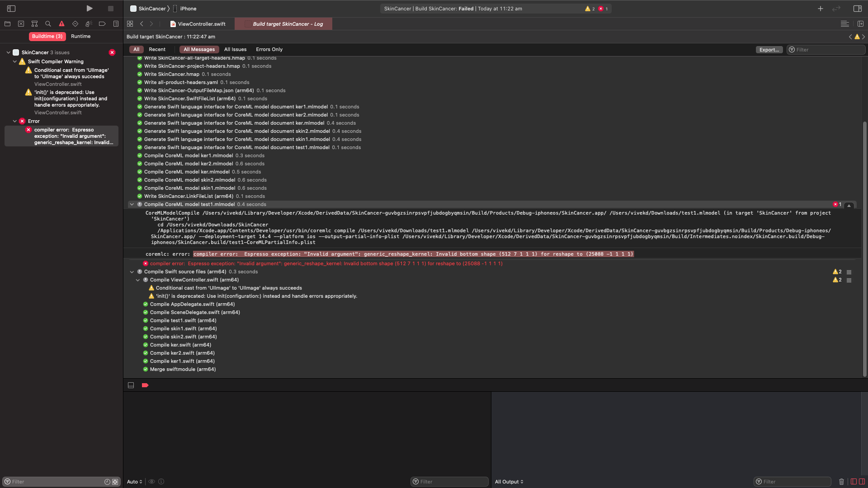Switch to Runtime issues view
This screenshot has width=868, height=488.
click(x=80, y=36)
